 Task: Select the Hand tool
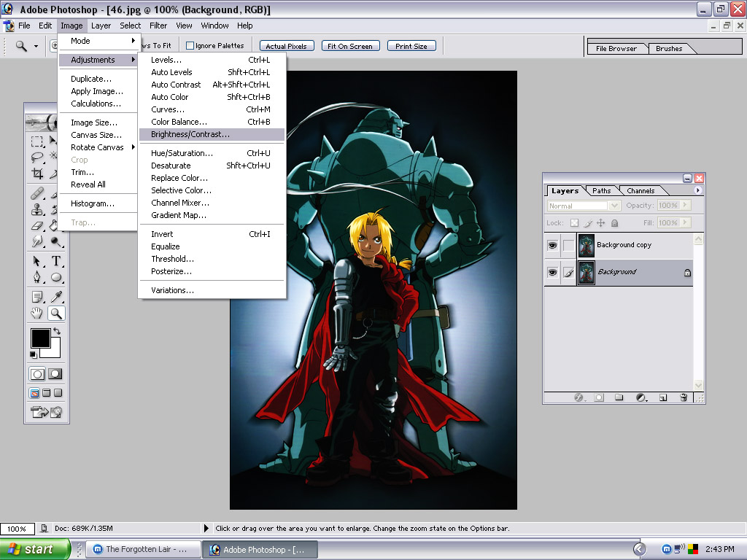point(36,314)
